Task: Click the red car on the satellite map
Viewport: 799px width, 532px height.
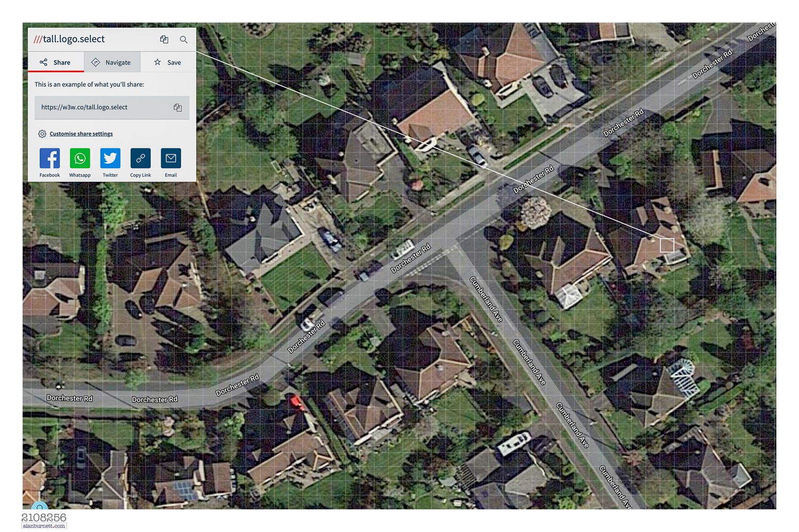Action: (296, 402)
